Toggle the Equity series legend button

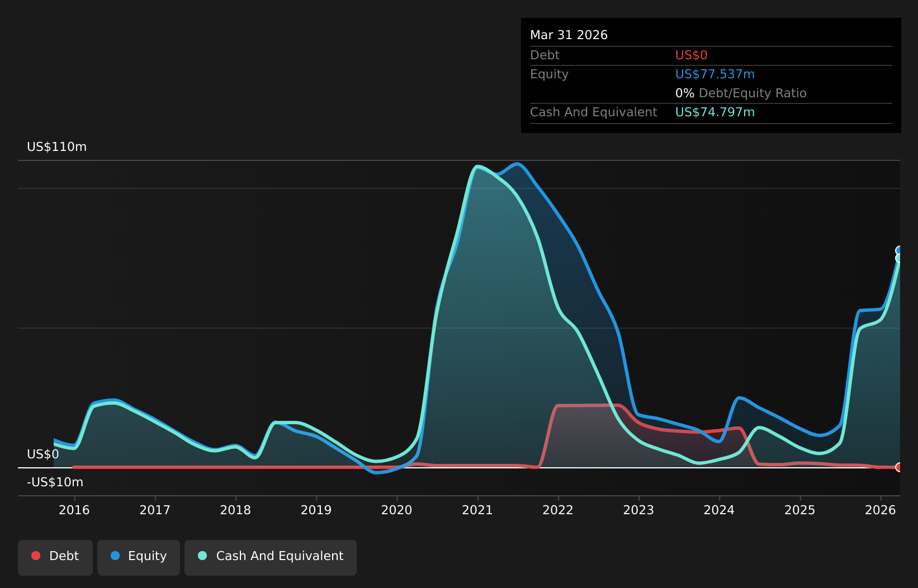[x=139, y=557]
